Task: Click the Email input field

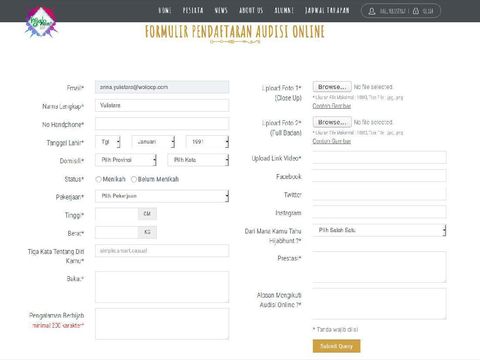Action: coord(162,87)
